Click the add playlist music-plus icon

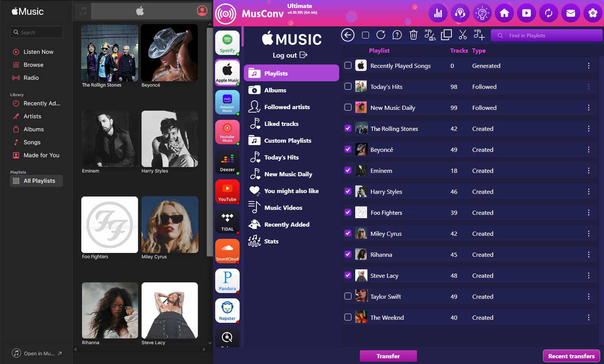point(479,35)
